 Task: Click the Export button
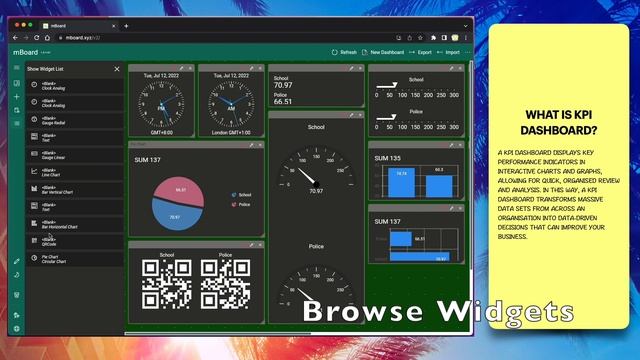coord(420,52)
